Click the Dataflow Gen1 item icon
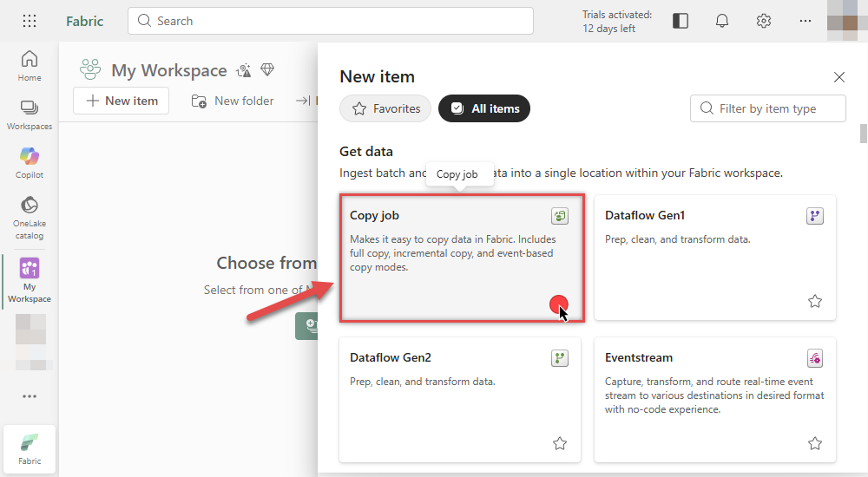Screen dimensions: 868x477 click(x=815, y=216)
